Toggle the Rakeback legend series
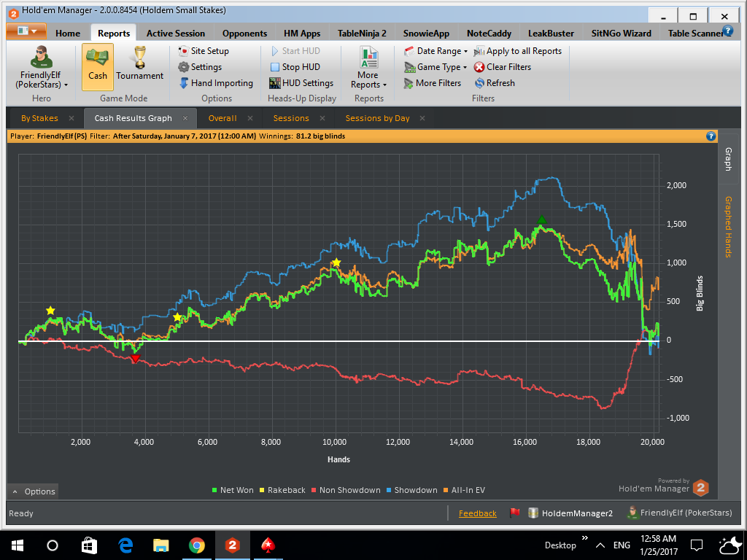Image resolution: width=747 pixels, height=560 pixels. click(x=282, y=490)
